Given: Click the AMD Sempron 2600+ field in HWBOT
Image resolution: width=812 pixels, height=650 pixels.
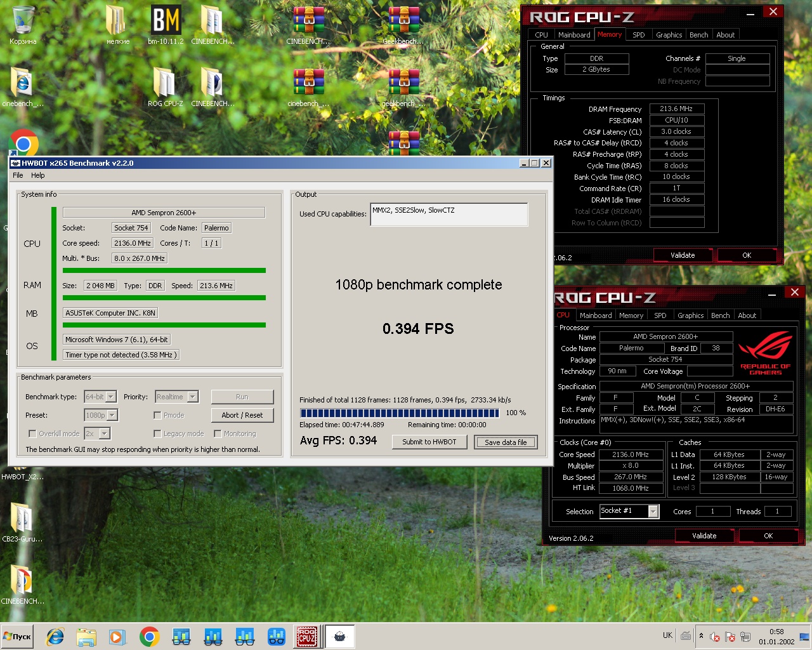Looking at the screenshot, I should [164, 213].
